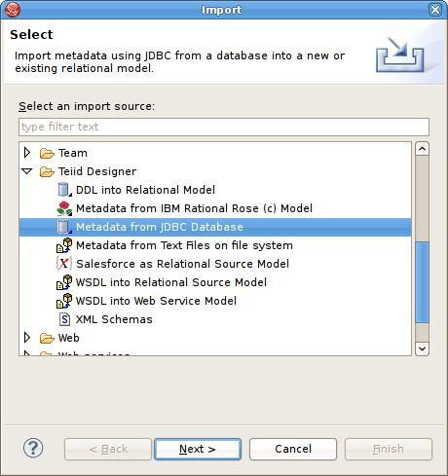Click the blue vertical scrollbar thumb
The width and height of the screenshot is (448, 476).
pos(422,282)
